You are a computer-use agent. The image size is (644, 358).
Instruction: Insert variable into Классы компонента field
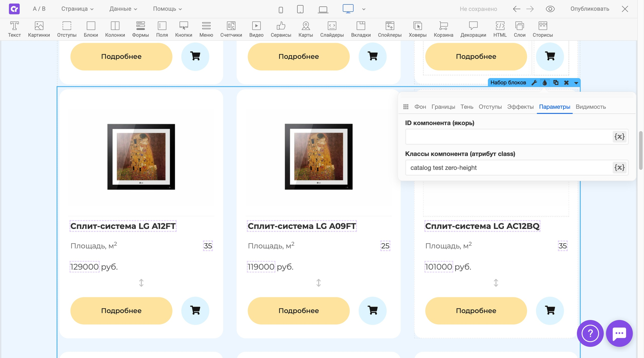coord(619,168)
